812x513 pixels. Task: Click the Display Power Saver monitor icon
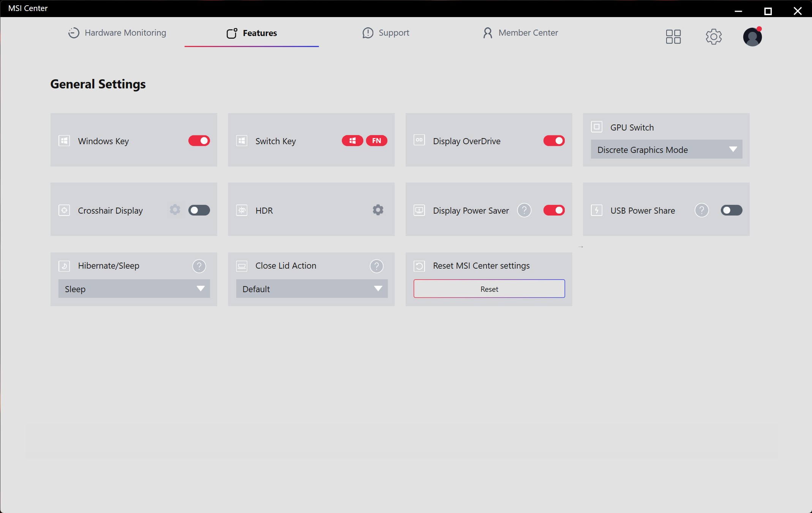click(x=419, y=210)
